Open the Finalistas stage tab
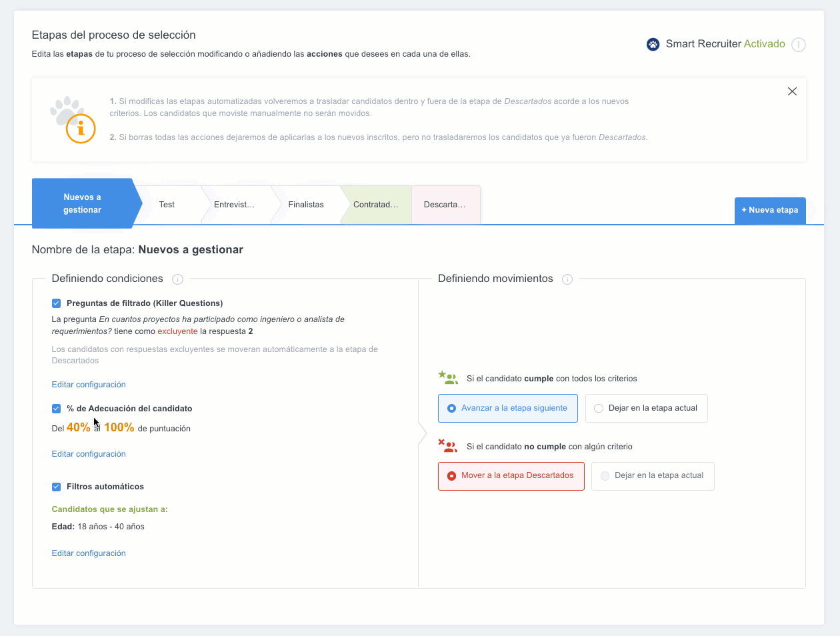 pyautogui.click(x=306, y=205)
